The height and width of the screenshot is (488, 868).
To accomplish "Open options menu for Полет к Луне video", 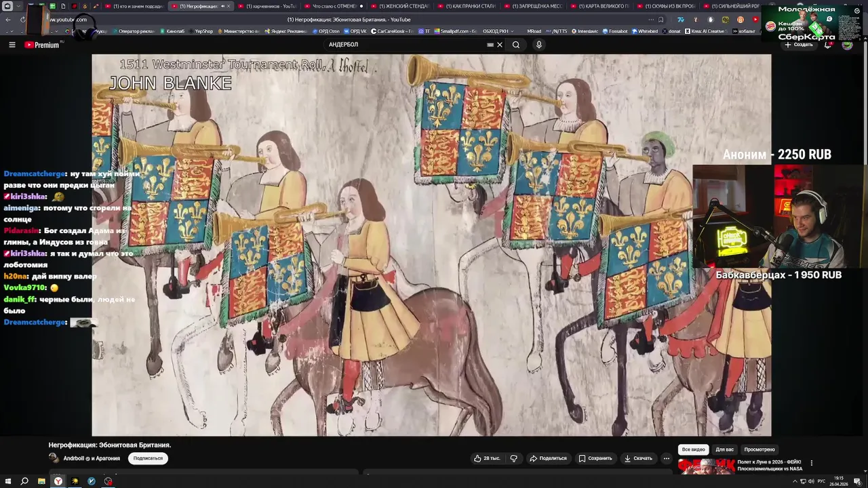I will point(811,463).
